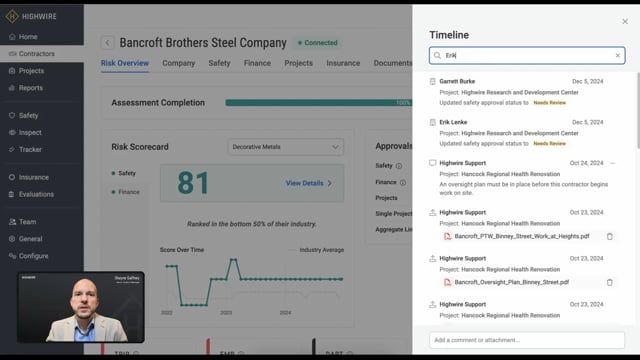Image resolution: width=640 pixels, height=360 pixels.
Task: Select the Contractors sidebar icon
Action: coord(12,53)
